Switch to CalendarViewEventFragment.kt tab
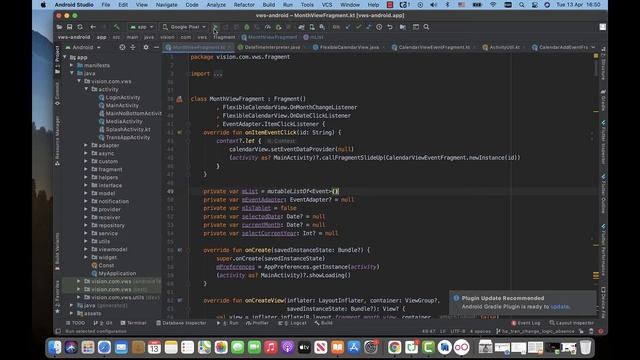Viewport: 640px width, 360px height. click(x=434, y=47)
